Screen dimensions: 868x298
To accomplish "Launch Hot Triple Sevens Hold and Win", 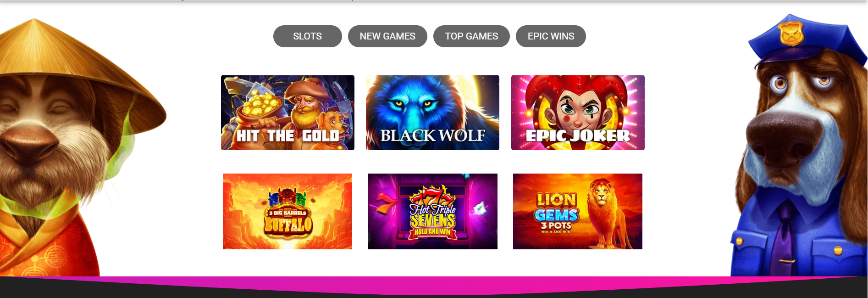I will [x=432, y=211].
